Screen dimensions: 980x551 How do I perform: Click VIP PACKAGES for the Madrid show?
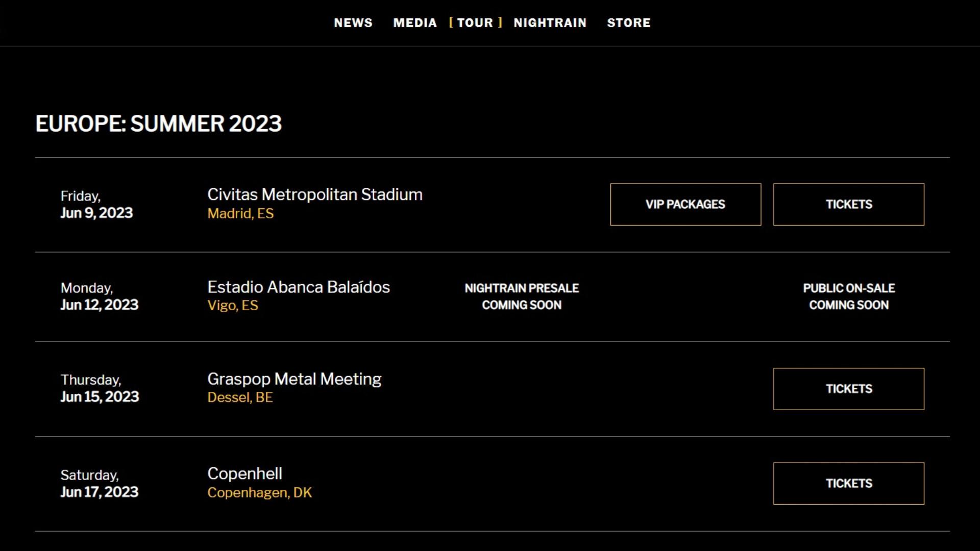tap(685, 204)
